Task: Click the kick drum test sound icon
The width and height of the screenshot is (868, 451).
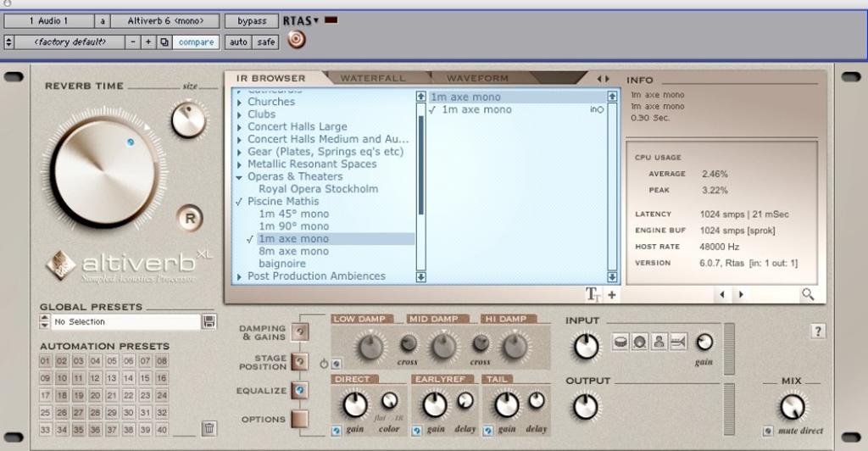Action: click(639, 342)
